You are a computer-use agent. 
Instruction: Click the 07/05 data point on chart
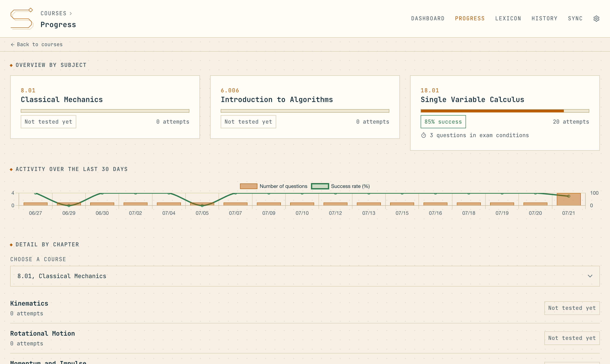202,205
